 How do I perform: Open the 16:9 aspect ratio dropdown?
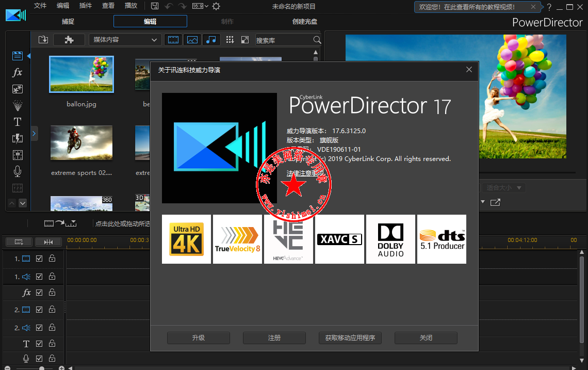tap(200, 6)
